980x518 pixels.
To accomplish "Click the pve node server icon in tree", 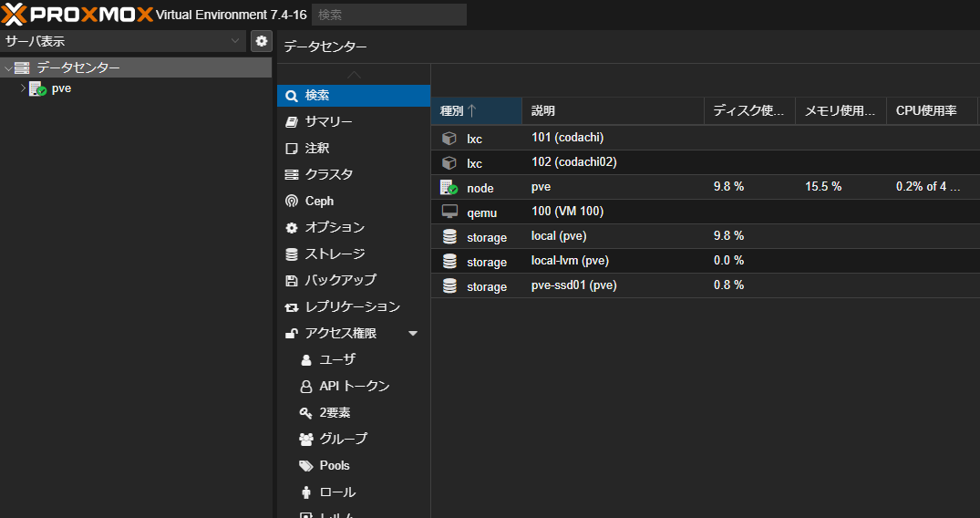I will point(37,88).
